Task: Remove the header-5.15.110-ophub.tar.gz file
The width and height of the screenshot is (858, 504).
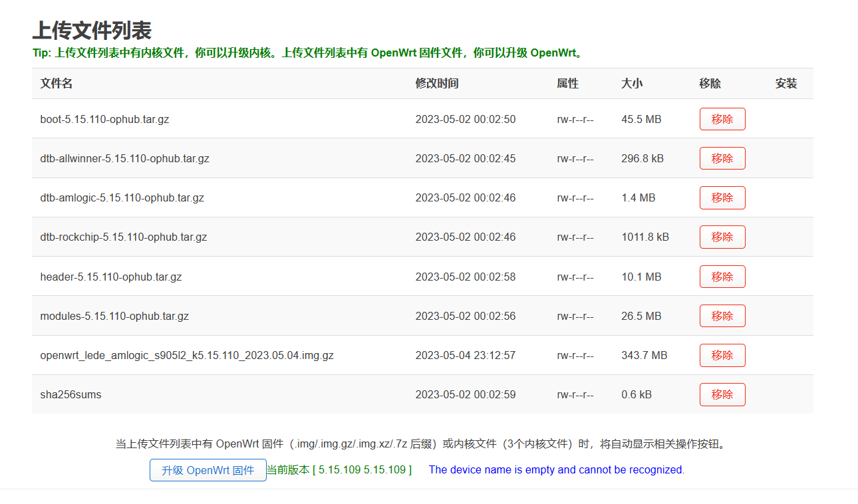Action: (722, 276)
